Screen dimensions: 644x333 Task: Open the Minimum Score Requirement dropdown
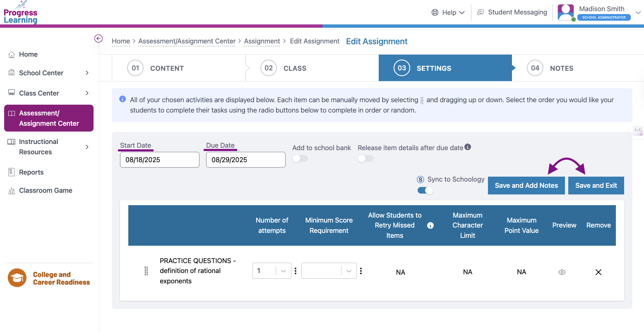pos(329,271)
